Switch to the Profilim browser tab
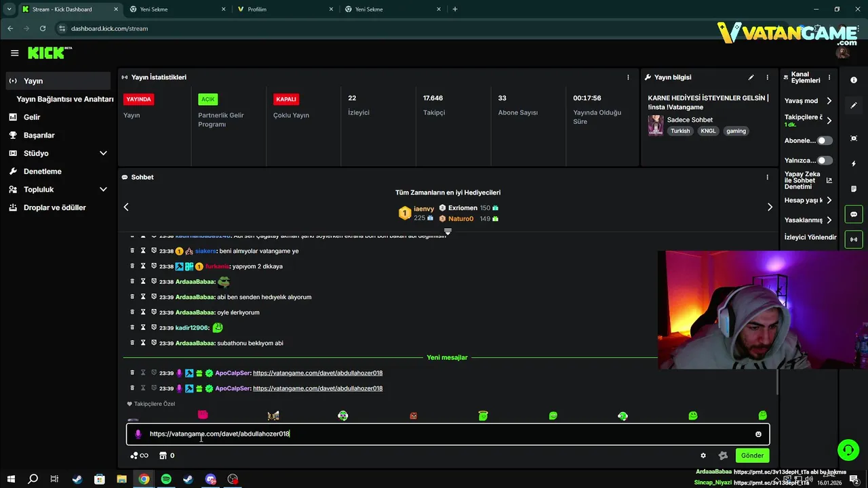The width and height of the screenshot is (868, 488). point(285,9)
